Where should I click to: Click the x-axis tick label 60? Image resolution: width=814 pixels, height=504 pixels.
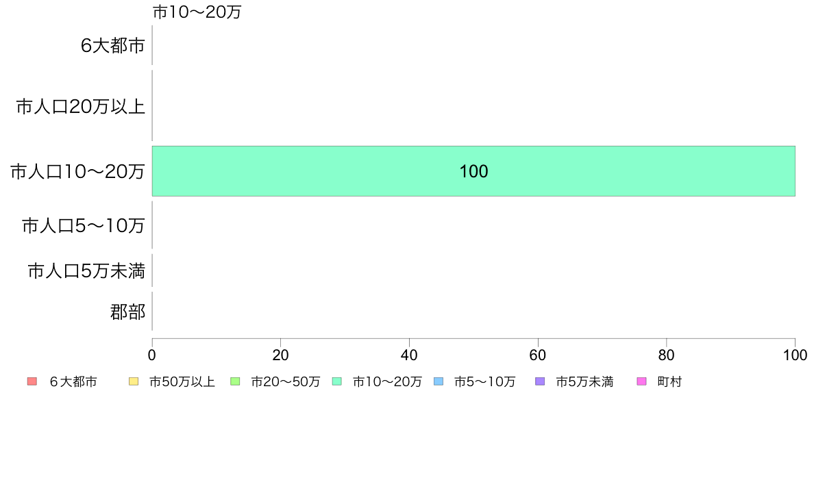coord(538,355)
